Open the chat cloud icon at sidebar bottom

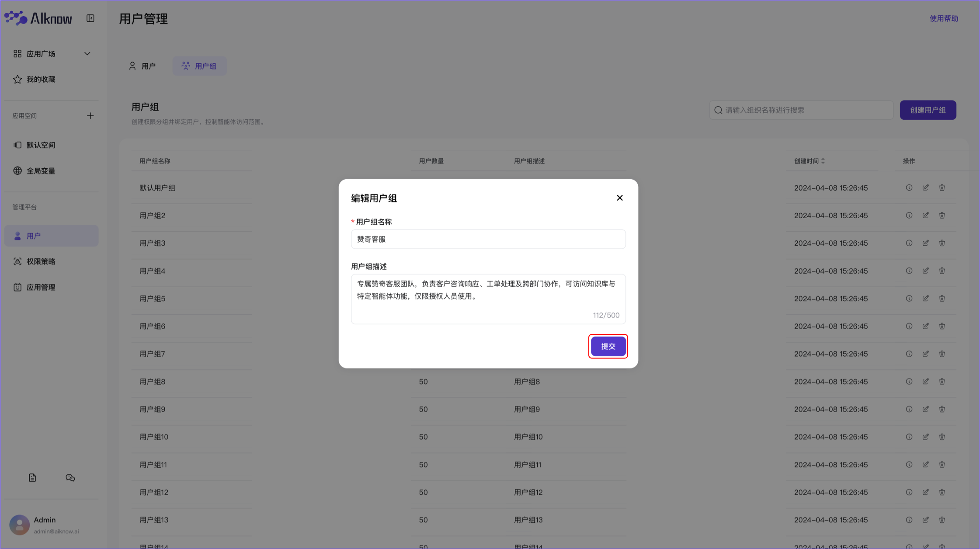(70, 477)
